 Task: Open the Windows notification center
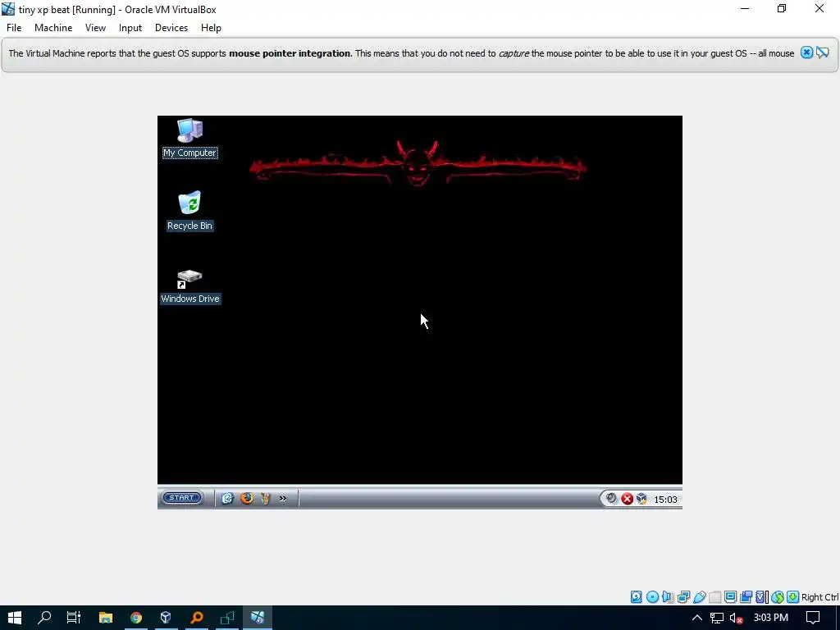pyautogui.click(x=813, y=618)
